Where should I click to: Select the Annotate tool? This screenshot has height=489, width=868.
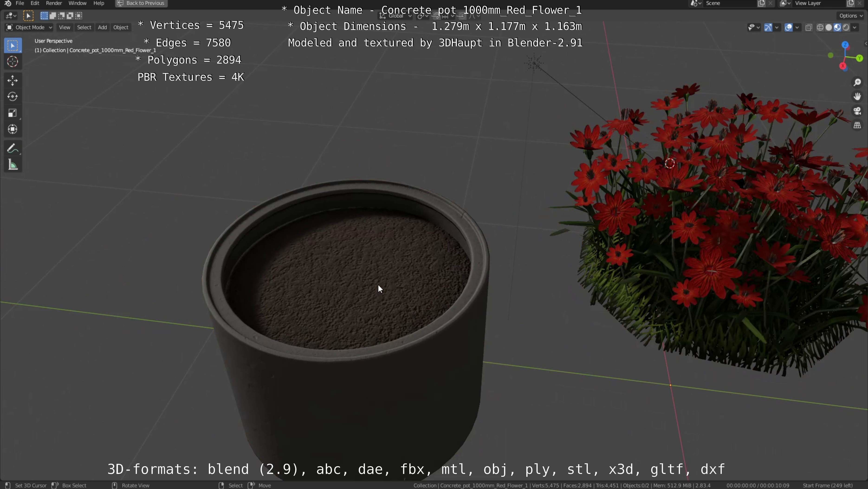13,148
